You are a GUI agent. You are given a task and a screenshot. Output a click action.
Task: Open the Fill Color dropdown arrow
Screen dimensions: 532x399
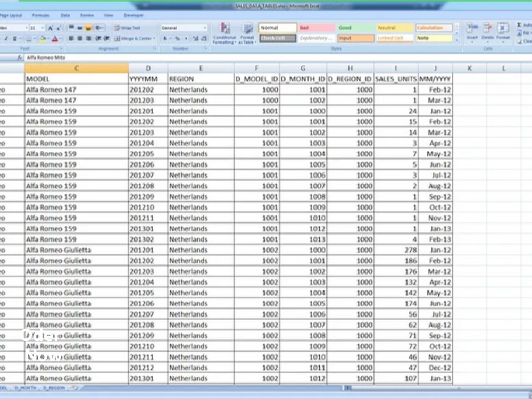(x=47, y=39)
